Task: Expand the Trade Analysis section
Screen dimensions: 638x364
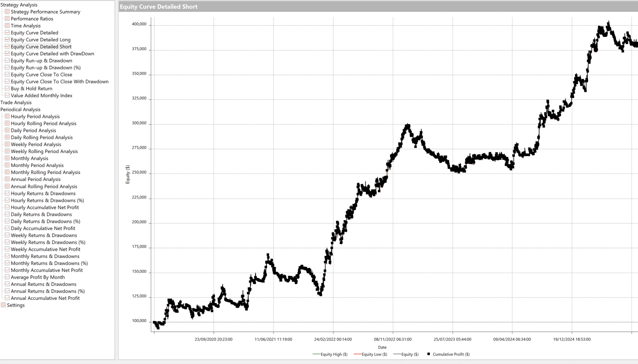Action: pyautogui.click(x=16, y=102)
